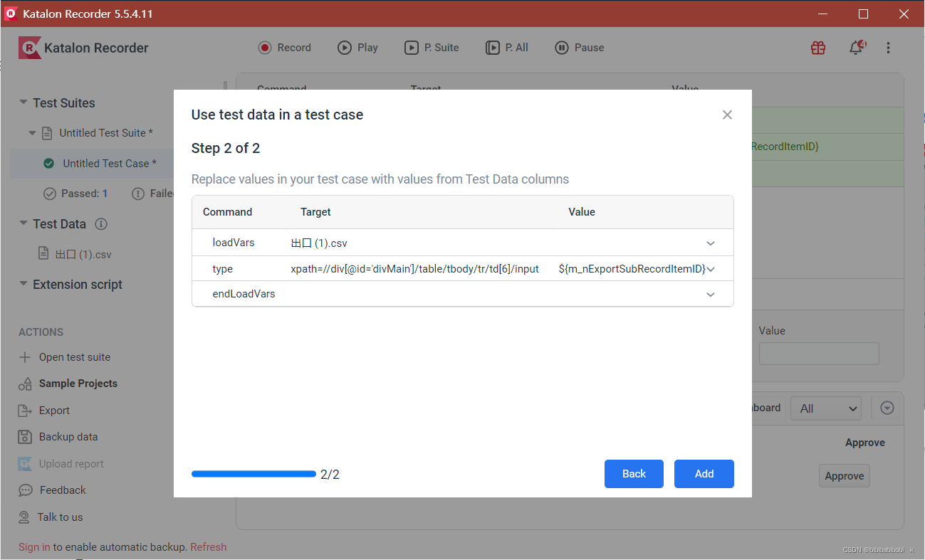The height and width of the screenshot is (560, 925).
Task: Click Add to apply test data
Action: (704, 474)
